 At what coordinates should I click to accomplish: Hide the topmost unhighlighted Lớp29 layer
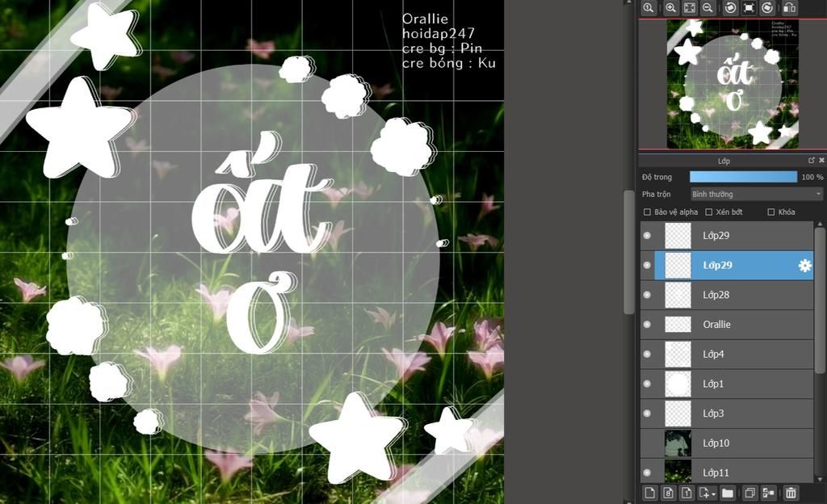click(647, 236)
